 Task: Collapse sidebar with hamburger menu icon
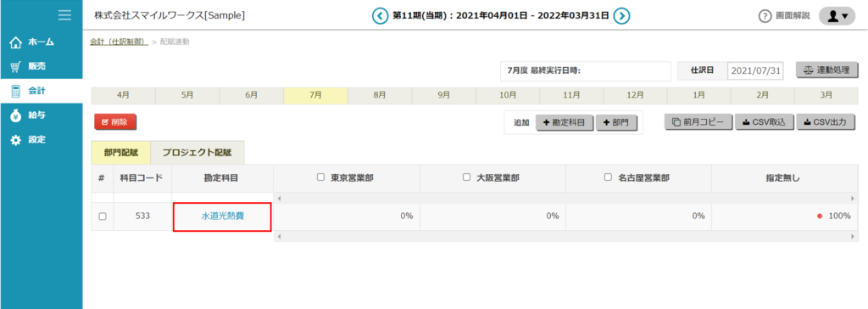pos(64,15)
